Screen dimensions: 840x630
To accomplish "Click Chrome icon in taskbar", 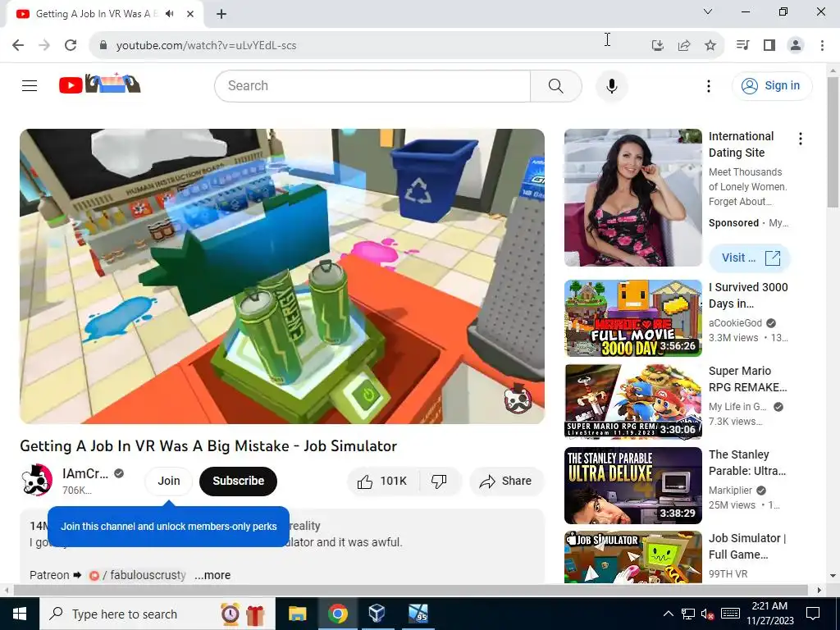I will click(337, 614).
